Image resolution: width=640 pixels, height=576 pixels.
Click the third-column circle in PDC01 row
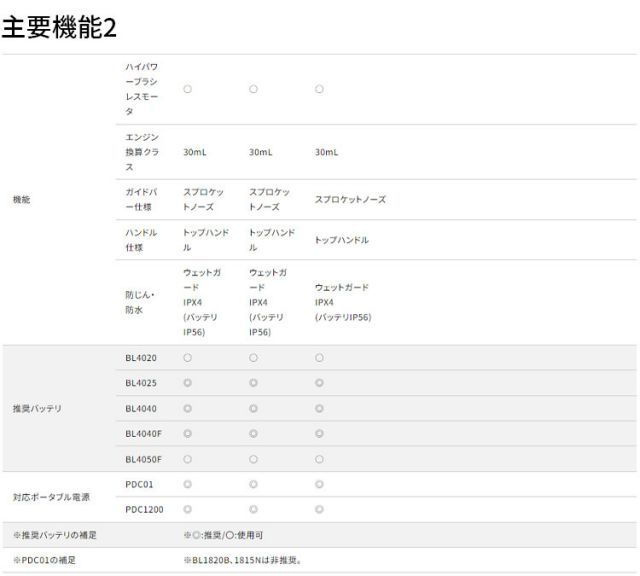click(x=319, y=484)
